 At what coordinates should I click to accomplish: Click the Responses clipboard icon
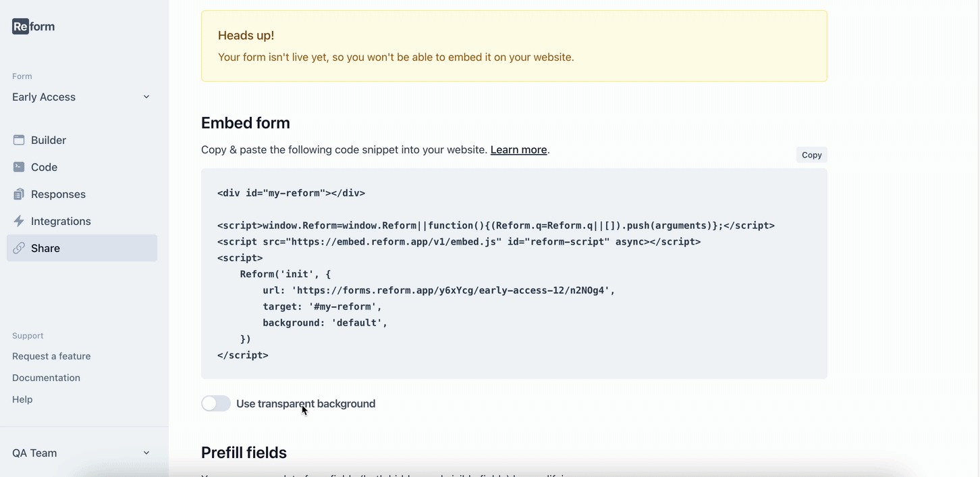pyautogui.click(x=19, y=194)
